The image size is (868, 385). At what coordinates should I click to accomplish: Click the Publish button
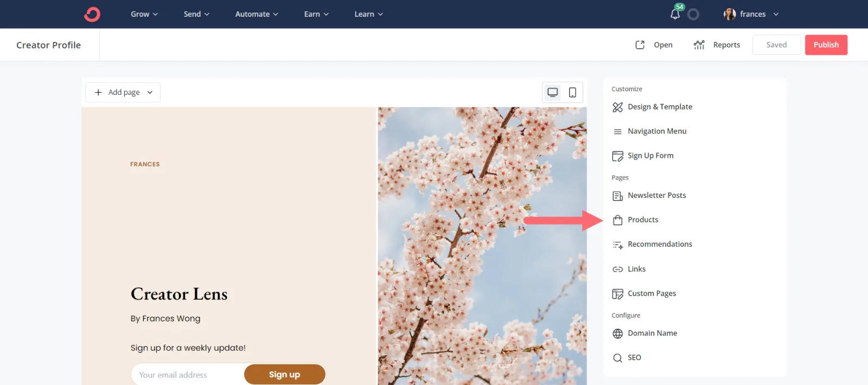(826, 45)
